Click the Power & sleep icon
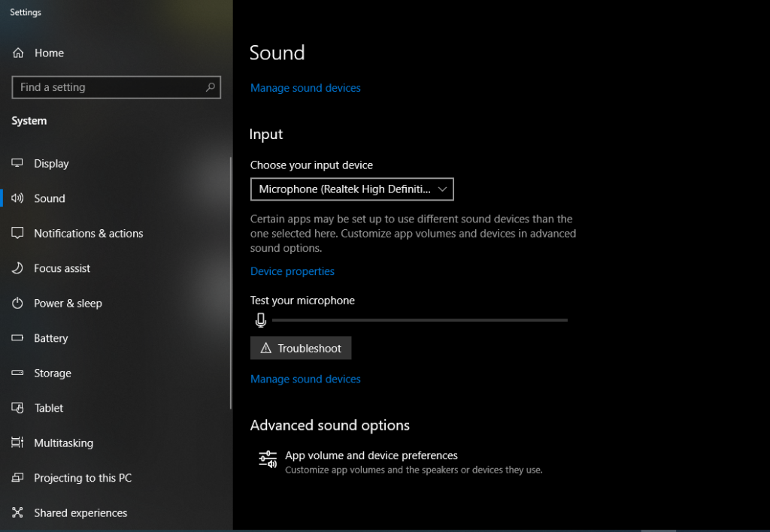The image size is (770, 532). (x=18, y=304)
